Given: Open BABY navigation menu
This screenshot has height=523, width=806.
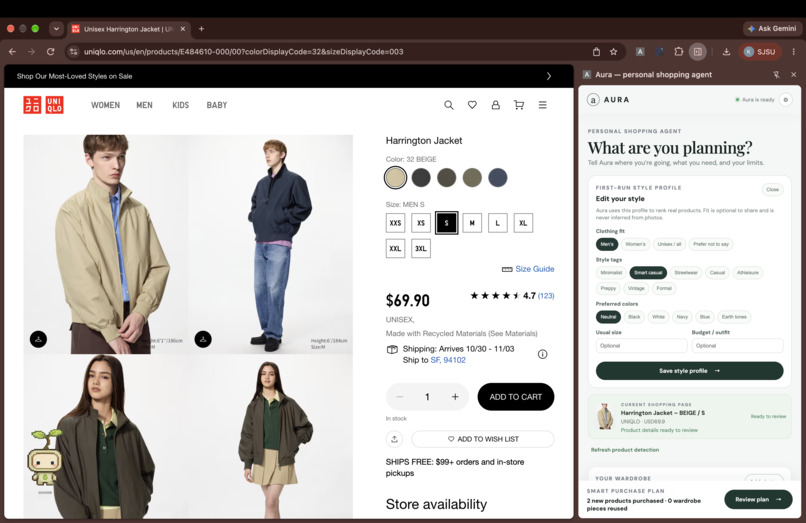Looking at the screenshot, I should pos(217,105).
